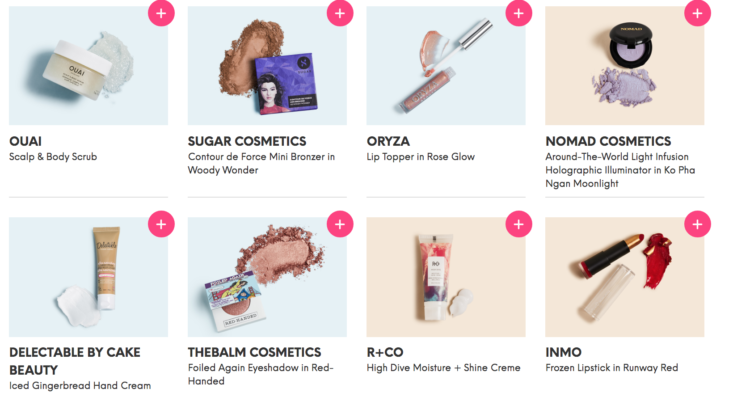Click the plus icon on theBalm eyeshadow

tap(340, 224)
